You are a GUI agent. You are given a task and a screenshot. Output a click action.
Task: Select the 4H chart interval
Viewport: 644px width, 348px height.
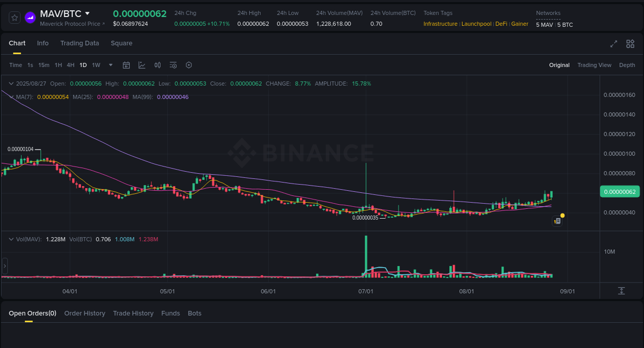tap(71, 65)
